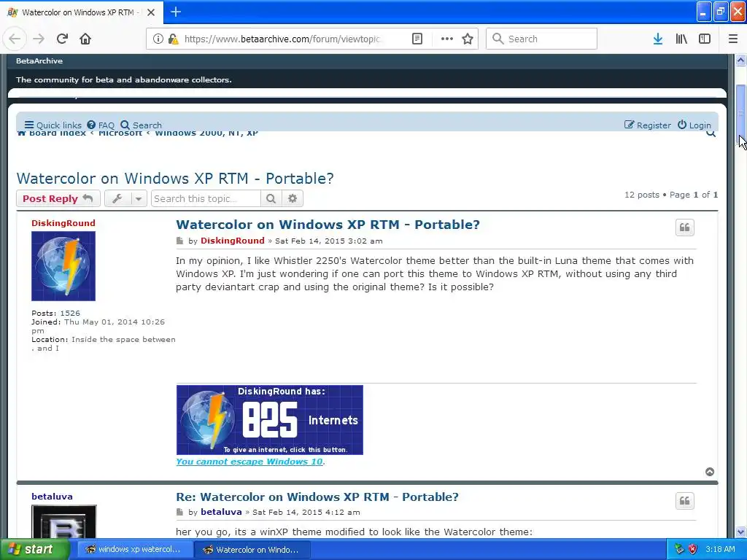Close the Watercolor on Windows XP tab
This screenshot has height=560, width=747.
(151, 12)
